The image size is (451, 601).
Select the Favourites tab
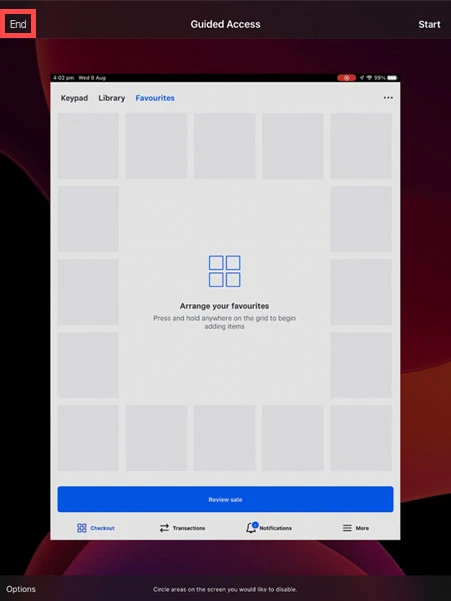click(155, 98)
